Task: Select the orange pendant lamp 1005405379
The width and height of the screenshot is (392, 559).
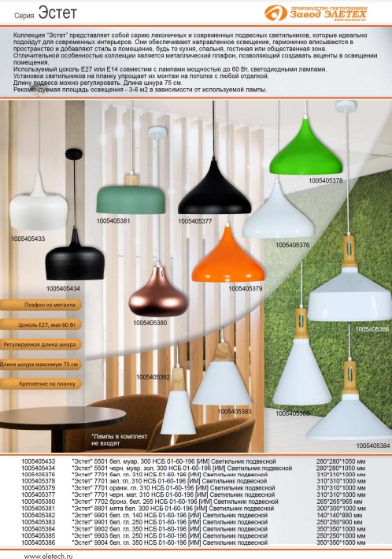Action: click(x=228, y=255)
